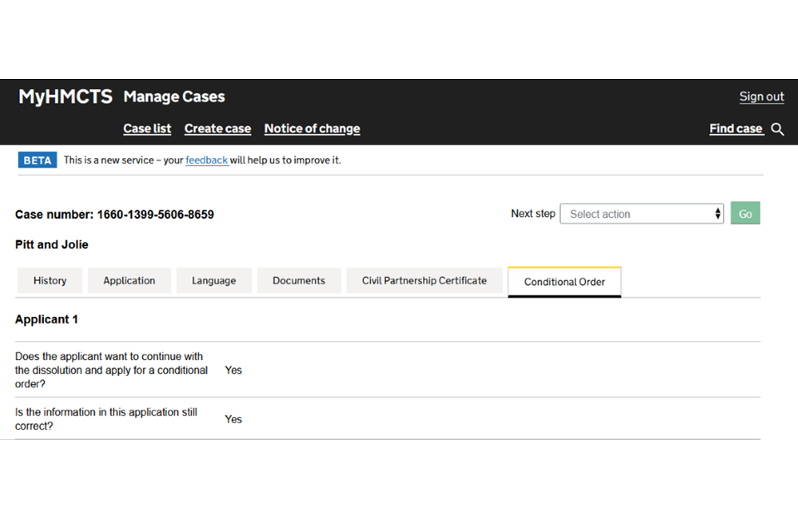Image resolution: width=798 pixels, height=532 pixels.
Task: Click the Manage Cases header title
Action: point(174,96)
